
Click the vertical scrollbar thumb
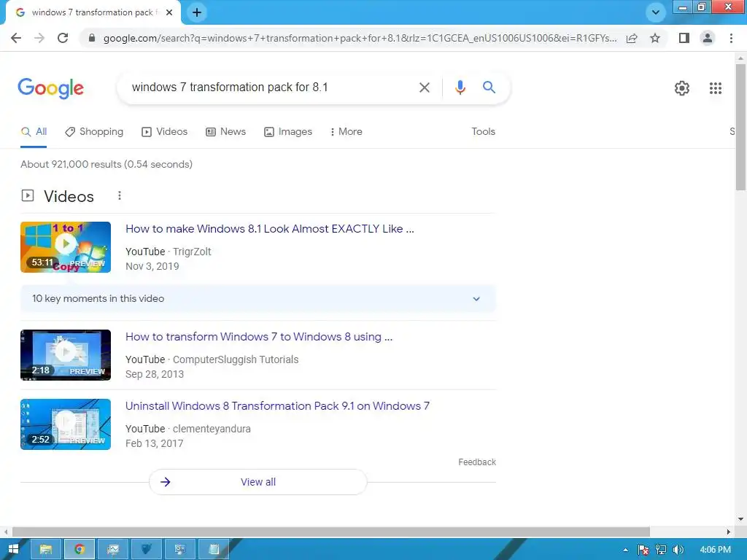740,127
